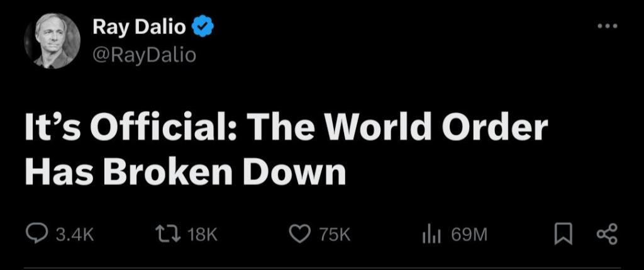Click the 3.4K reply count
The image size is (644, 270).
75,235
